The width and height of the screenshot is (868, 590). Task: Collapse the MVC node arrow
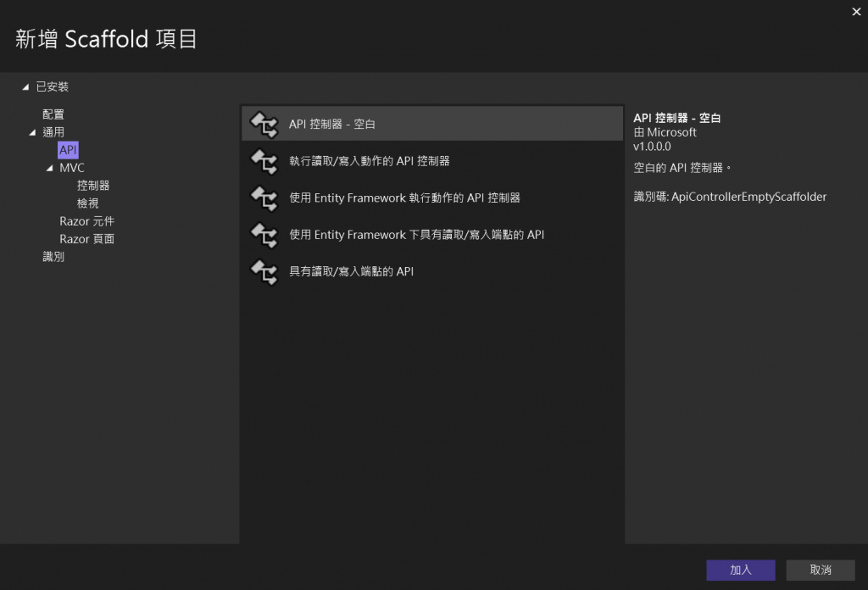(49, 168)
